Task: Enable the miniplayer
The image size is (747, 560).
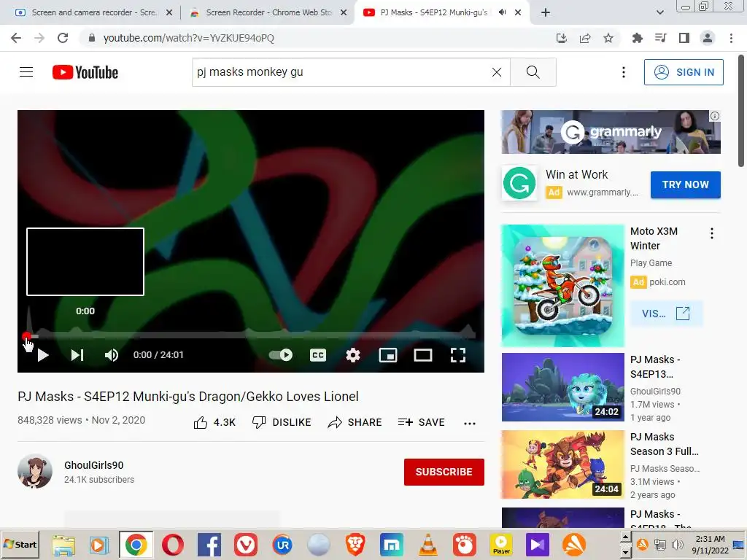Action: pos(388,355)
